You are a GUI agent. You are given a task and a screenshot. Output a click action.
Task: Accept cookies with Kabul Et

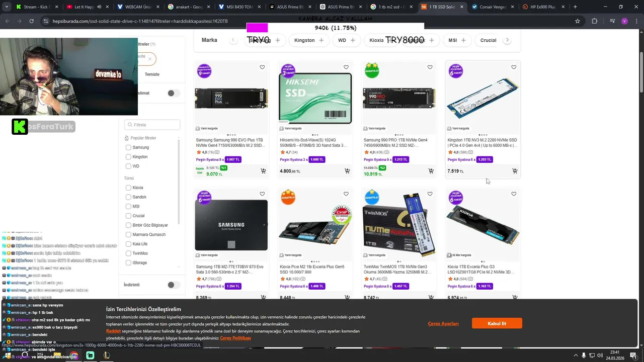tap(497, 323)
